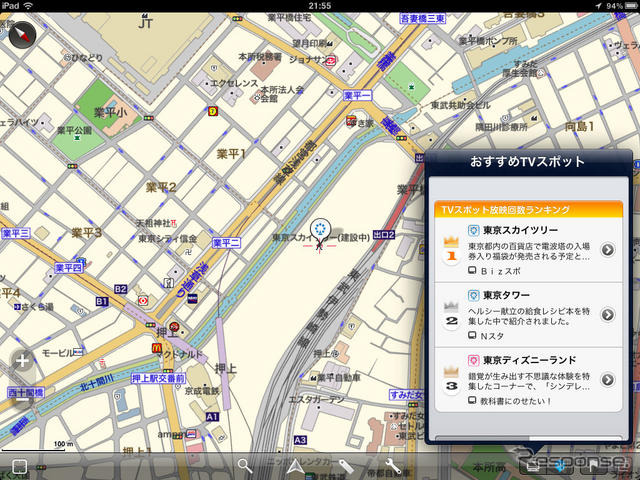640x480 pixels.
Task: Tap the 7-Eleven store icon near エクセレンス
Action: coord(213,111)
